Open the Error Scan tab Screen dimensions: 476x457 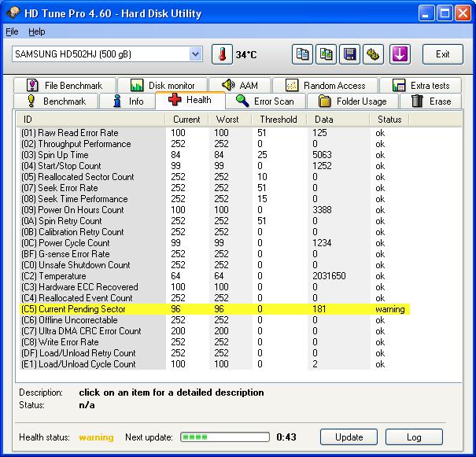click(265, 101)
